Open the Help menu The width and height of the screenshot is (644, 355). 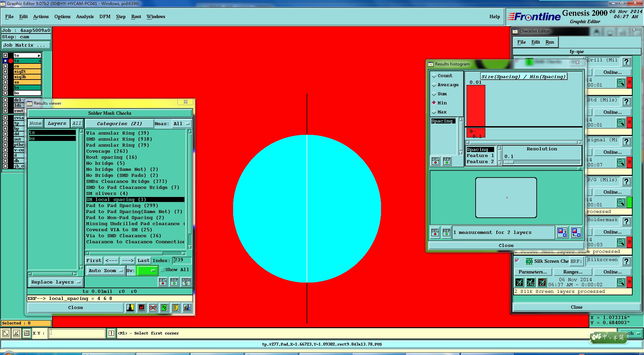click(x=494, y=16)
